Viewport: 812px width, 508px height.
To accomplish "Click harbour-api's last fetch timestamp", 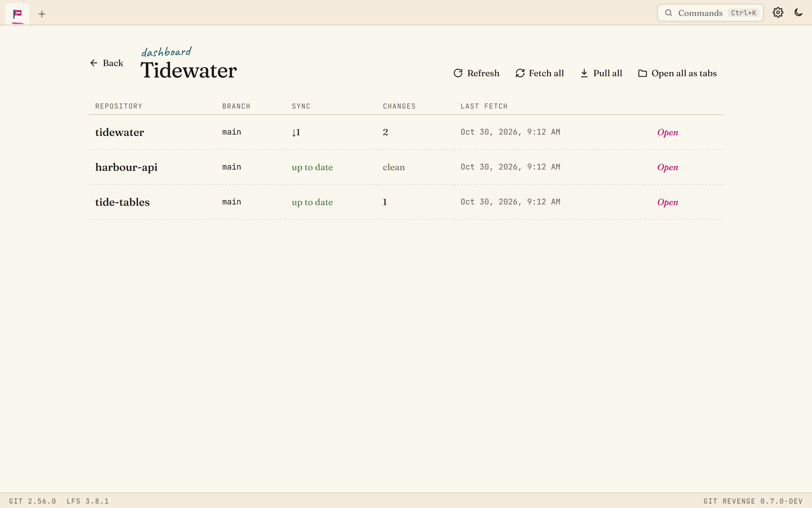I will (510, 167).
